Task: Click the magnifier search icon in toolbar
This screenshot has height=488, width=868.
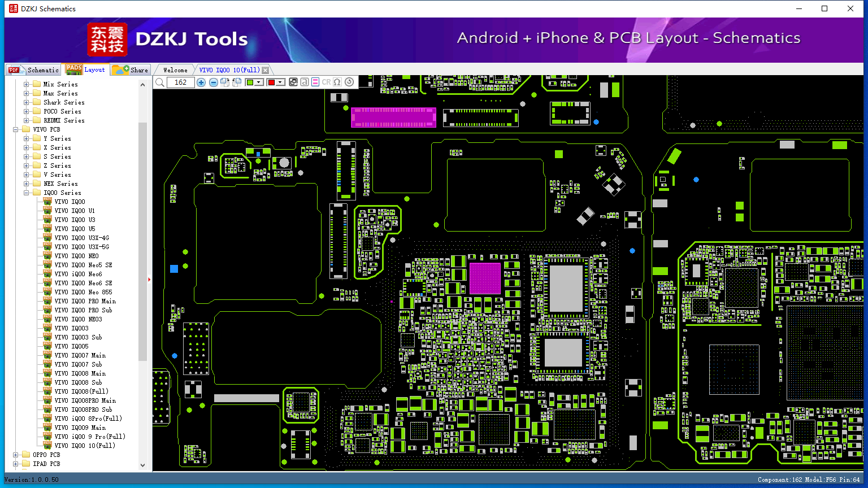Action: (x=160, y=82)
